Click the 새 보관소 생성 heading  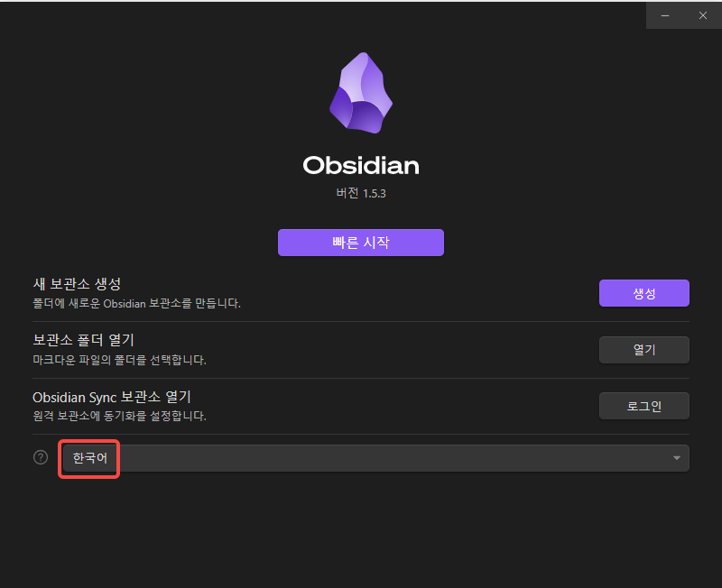click(77, 283)
